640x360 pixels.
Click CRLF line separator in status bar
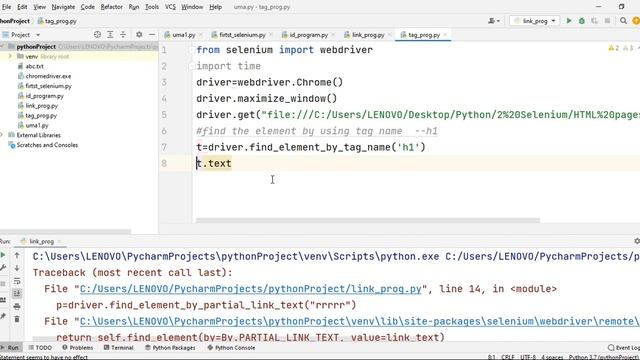click(x=507, y=357)
